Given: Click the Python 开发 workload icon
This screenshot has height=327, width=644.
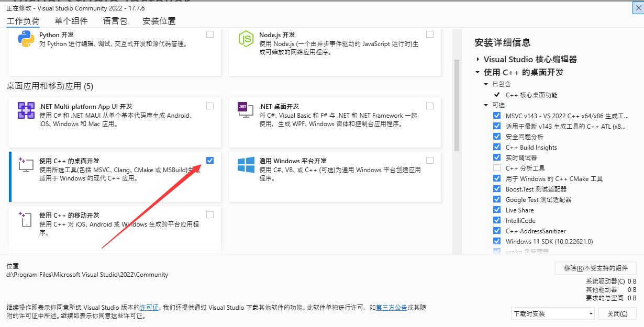Looking at the screenshot, I should pyautogui.click(x=26, y=39).
